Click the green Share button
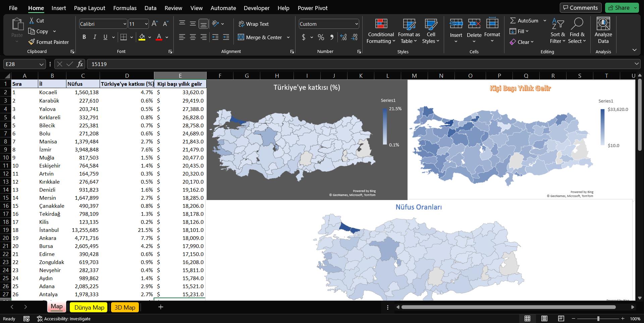Screen dimensions: 644x323 619,8
